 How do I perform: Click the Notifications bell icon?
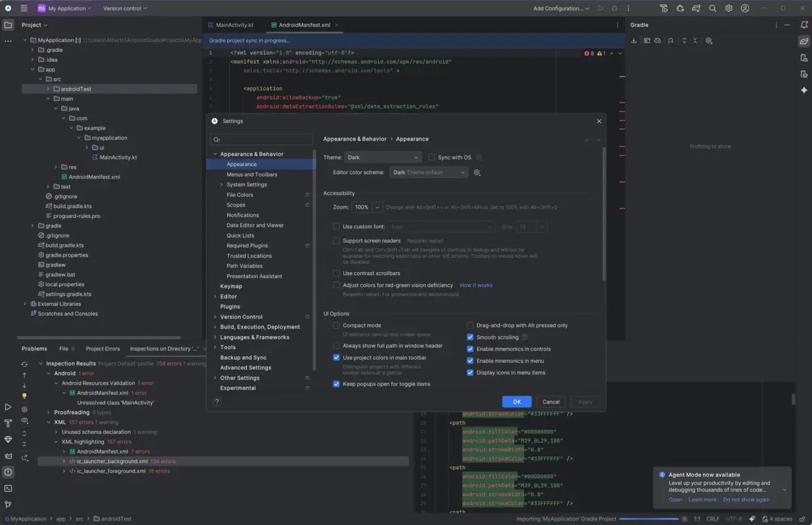(804, 25)
